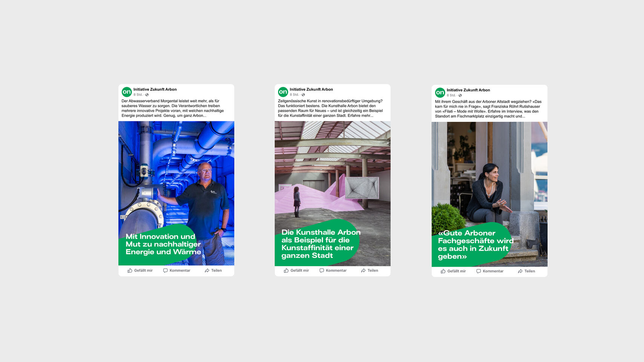The height and width of the screenshot is (362, 644).
Task: Click post text starting 'Zeitgenössische Kunst in renovationsbedürftiger'
Action: [x=330, y=108]
